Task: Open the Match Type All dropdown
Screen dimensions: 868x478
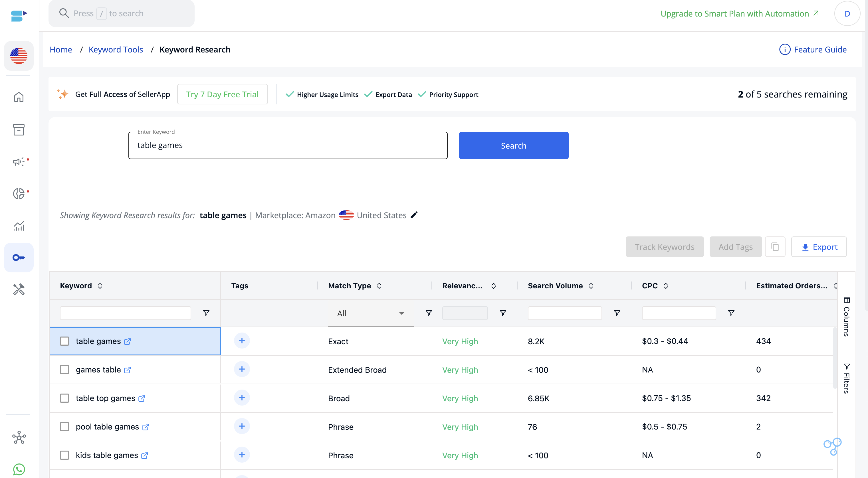Action: (x=371, y=314)
